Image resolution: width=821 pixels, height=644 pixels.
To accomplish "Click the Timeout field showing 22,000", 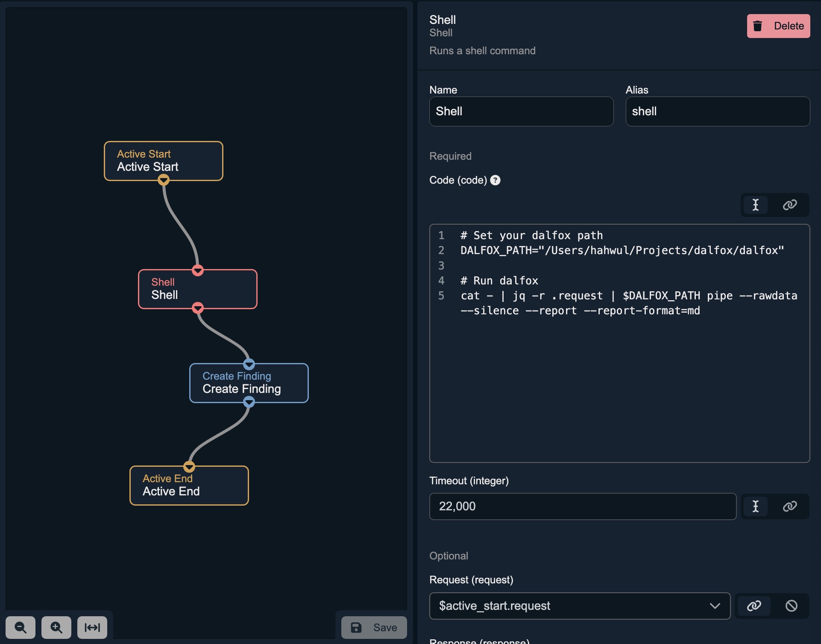I will click(583, 506).
